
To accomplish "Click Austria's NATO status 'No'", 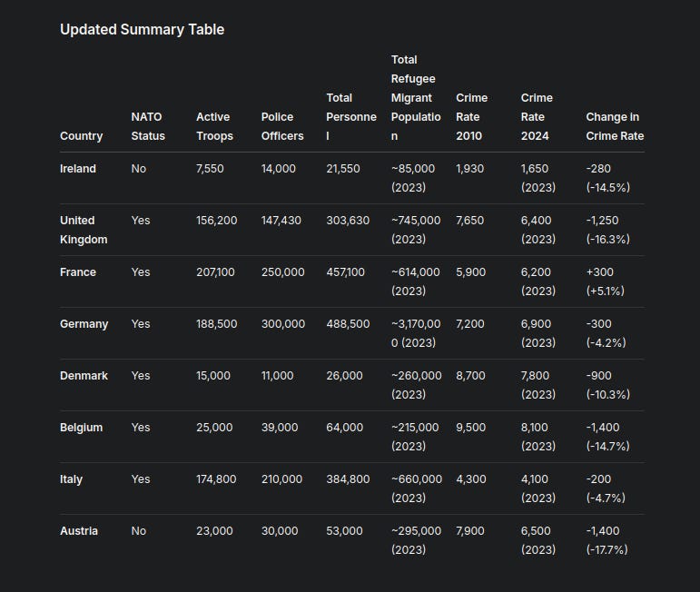I will pos(139,531).
